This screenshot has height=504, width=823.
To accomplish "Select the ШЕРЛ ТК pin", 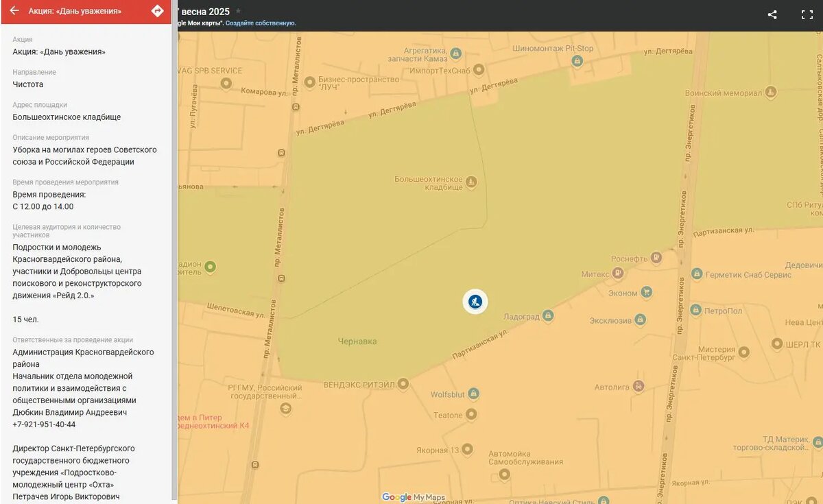I will pyautogui.click(x=777, y=344).
